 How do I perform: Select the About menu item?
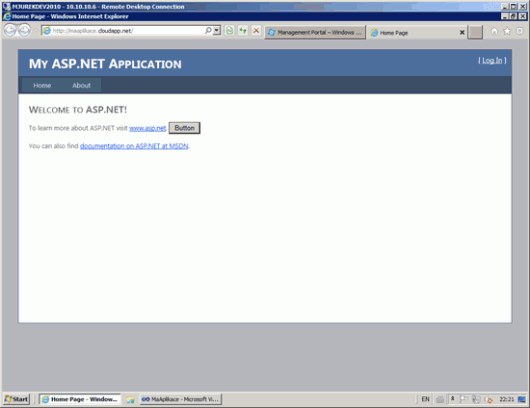[81, 86]
